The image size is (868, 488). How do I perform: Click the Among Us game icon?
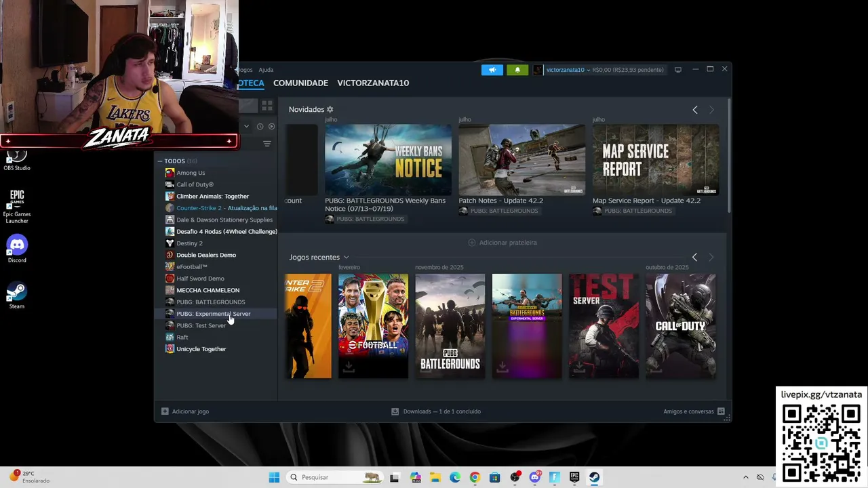(x=170, y=173)
